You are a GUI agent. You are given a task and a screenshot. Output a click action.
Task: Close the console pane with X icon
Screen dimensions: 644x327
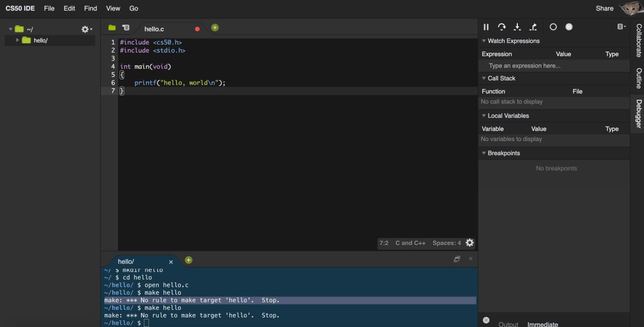471,258
